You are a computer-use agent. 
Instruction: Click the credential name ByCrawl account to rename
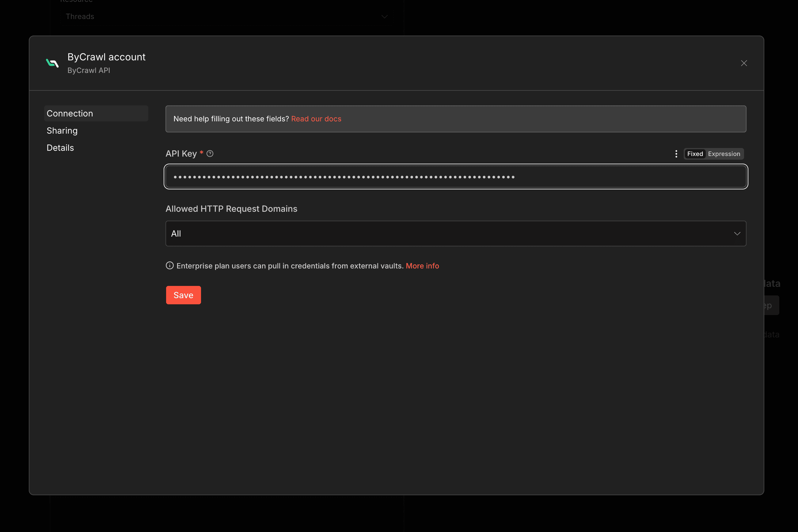tap(106, 57)
